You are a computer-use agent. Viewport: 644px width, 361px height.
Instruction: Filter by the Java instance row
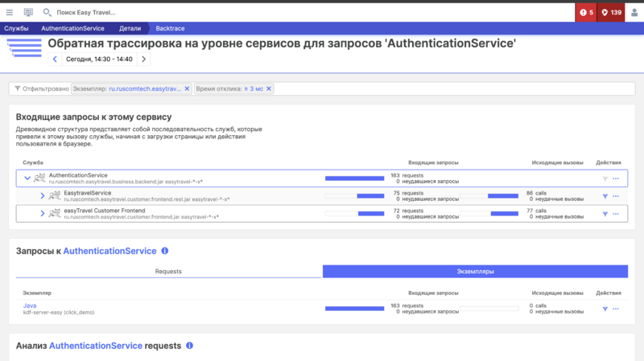tap(605, 309)
